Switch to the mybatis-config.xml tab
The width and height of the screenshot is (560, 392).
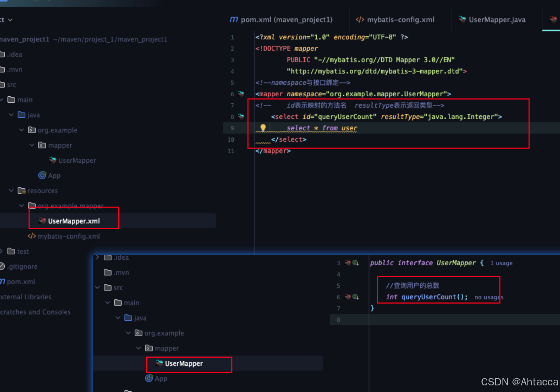pos(395,20)
